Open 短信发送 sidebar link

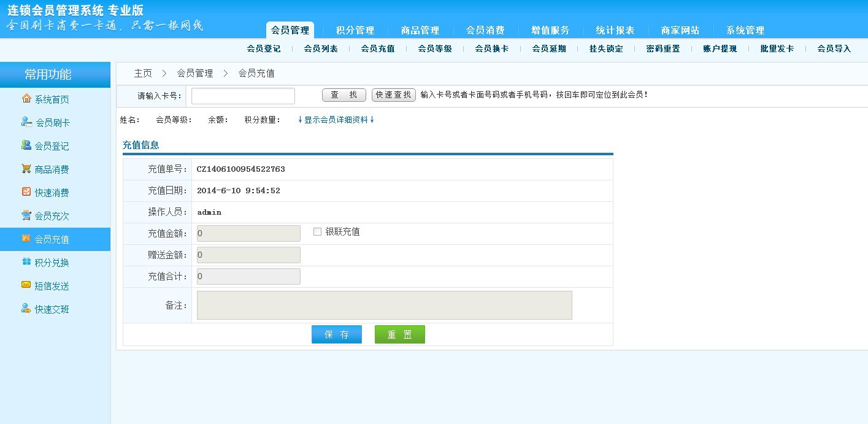coord(52,286)
